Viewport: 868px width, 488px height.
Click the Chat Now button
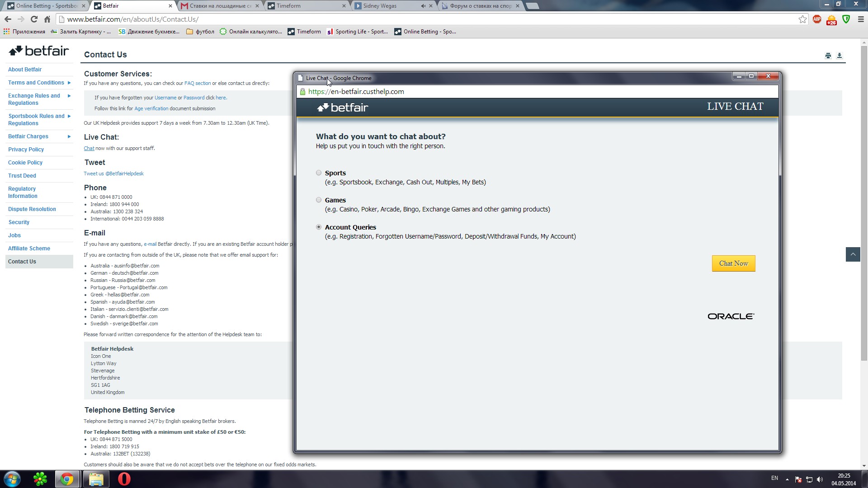pos(733,263)
